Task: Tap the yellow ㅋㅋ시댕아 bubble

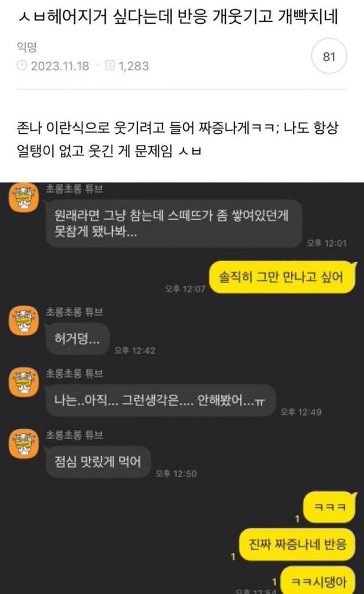Action: pos(318,580)
